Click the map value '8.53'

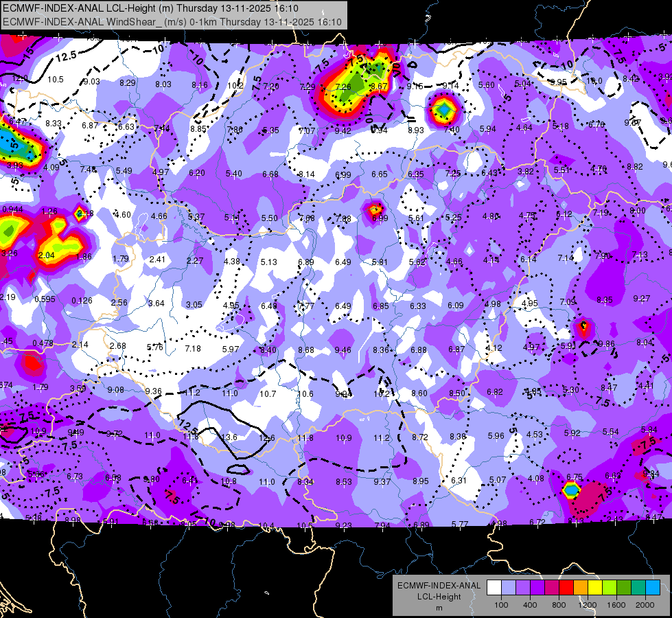click(x=344, y=482)
